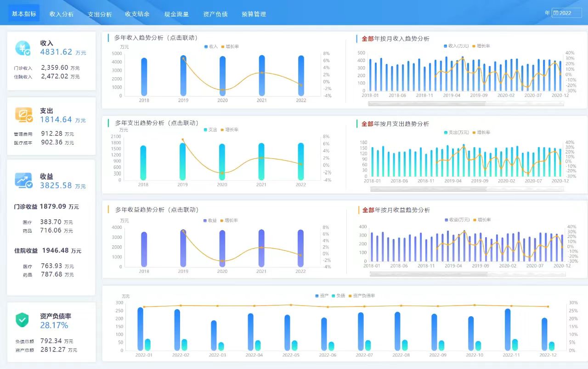
Task: Click the calendar icon in the year picker
Action: [x=556, y=13]
